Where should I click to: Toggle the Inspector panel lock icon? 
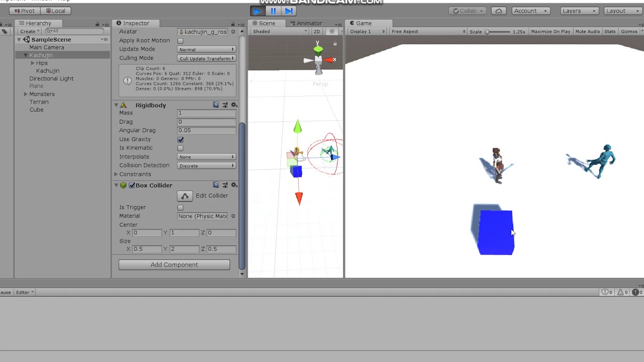(233, 24)
